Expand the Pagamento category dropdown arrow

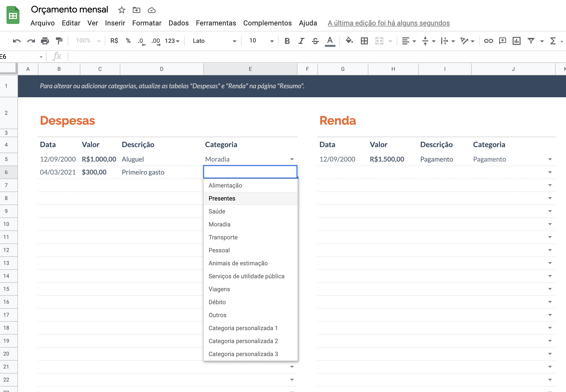[x=550, y=159]
